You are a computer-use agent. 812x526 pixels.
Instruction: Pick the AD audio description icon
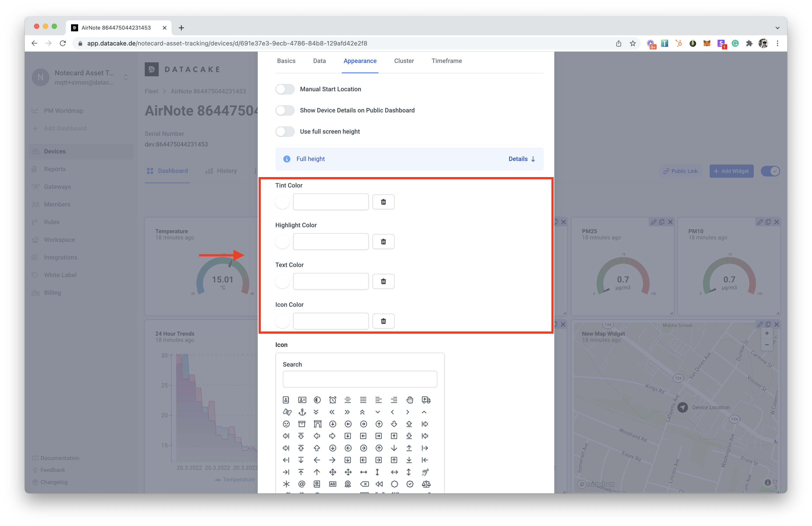[333, 484]
